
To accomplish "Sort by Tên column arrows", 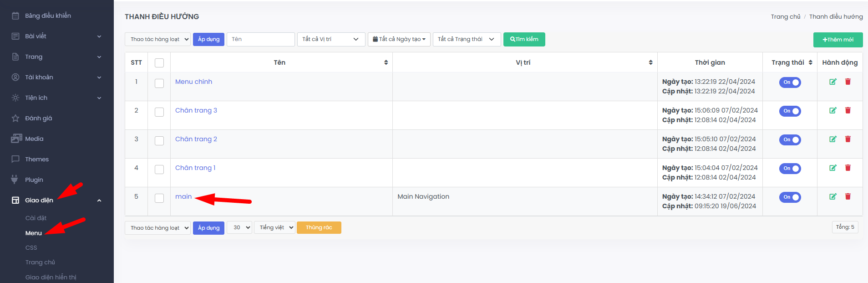I will click(x=386, y=62).
